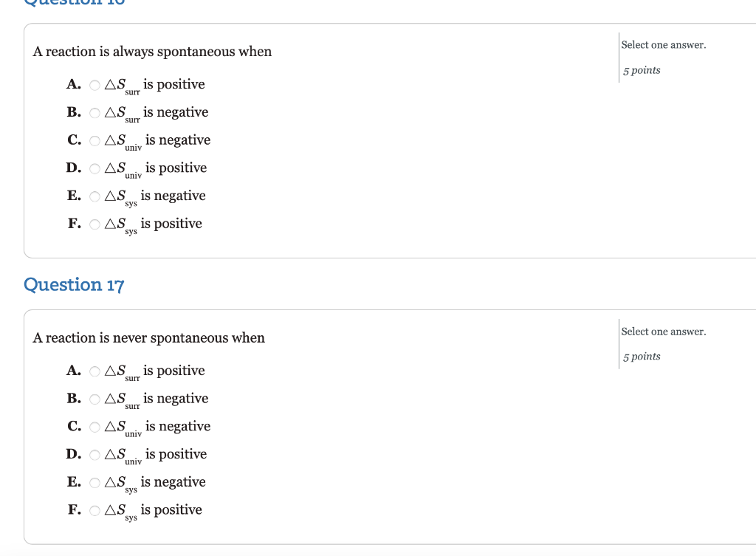Select answer D ΔS univ is positive for Question 17
This screenshot has height=556, width=756.
[x=94, y=453]
